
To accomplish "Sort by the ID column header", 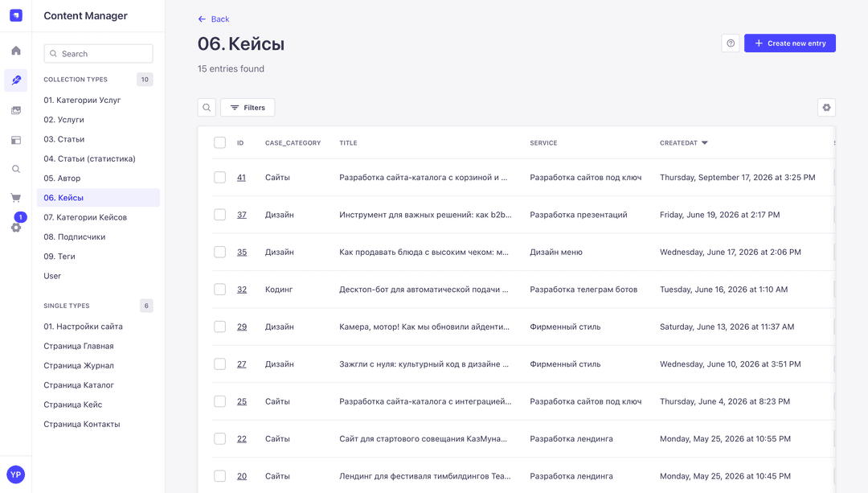I will tap(240, 143).
